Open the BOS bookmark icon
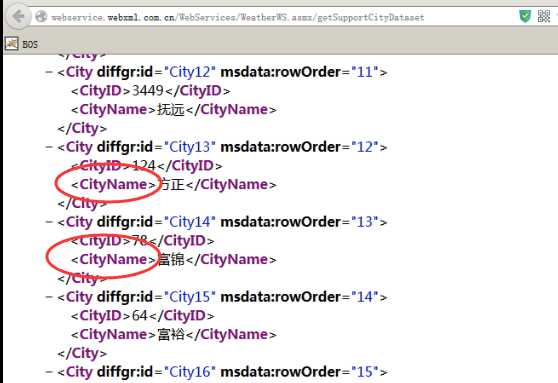Image resolution: width=558 pixels, height=383 pixels. click(x=11, y=44)
